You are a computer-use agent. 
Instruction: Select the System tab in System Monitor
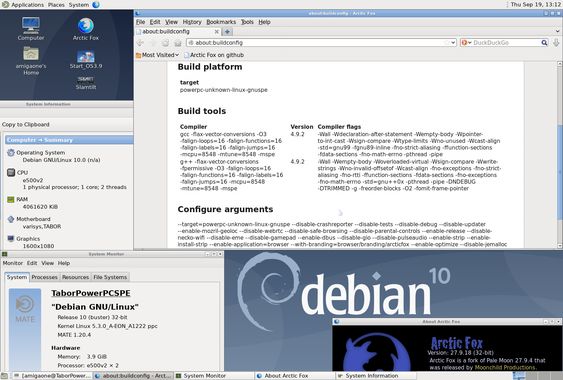click(17, 277)
